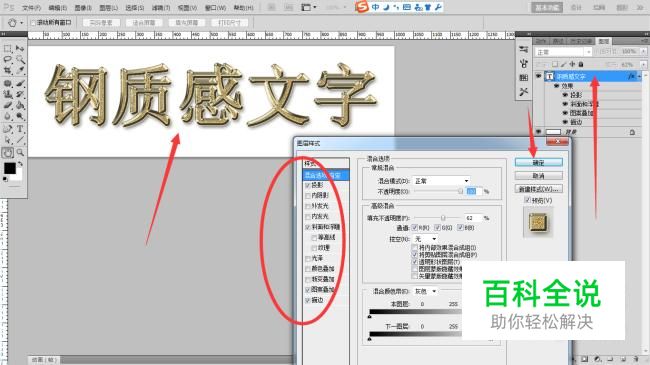Select the Paint Bucket tool

(20, 105)
